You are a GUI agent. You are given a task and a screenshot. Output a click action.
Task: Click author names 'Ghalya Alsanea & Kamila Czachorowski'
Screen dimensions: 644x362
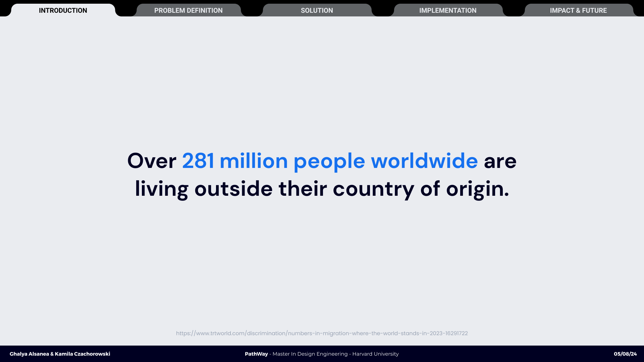pyautogui.click(x=60, y=354)
